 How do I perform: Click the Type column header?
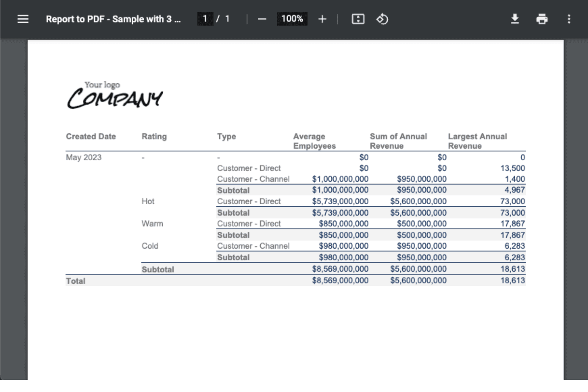(x=227, y=136)
